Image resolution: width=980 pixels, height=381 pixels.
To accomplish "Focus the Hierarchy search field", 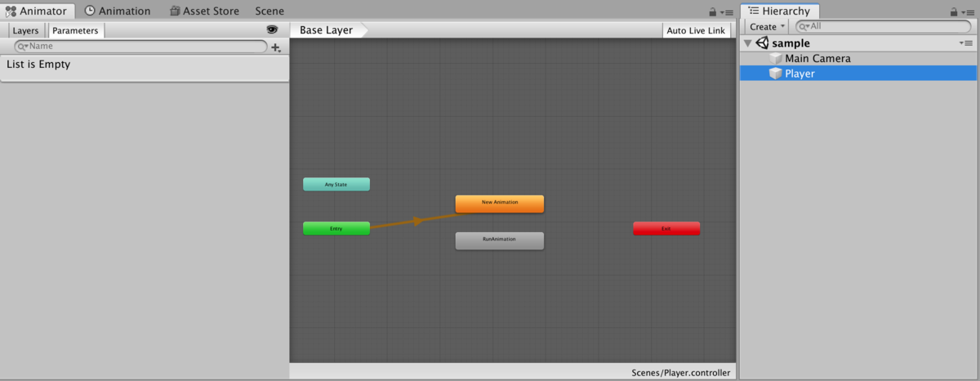I will tap(884, 27).
